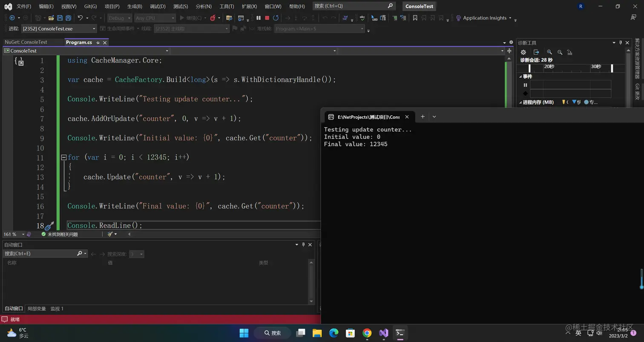Toggle auto-hide pin of the 自动窗口 panel

pyautogui.click(x=303, y=245)
